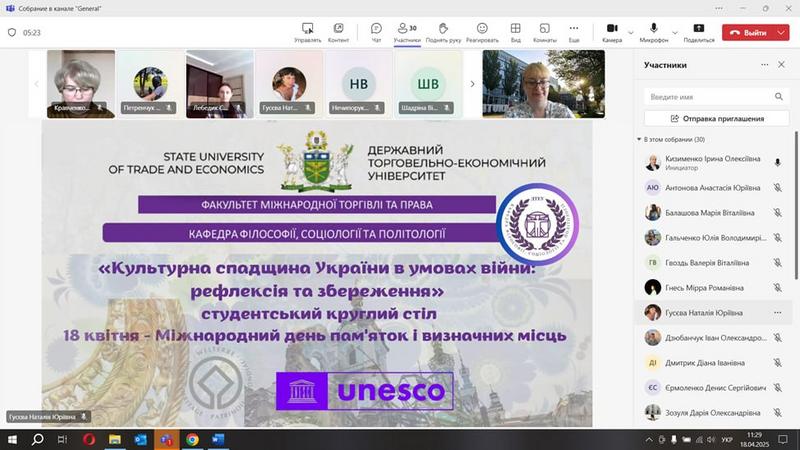Select the Гусєва Нат... tile in the video strip
This screenshot has width=800, height=450.
(289, 84)
